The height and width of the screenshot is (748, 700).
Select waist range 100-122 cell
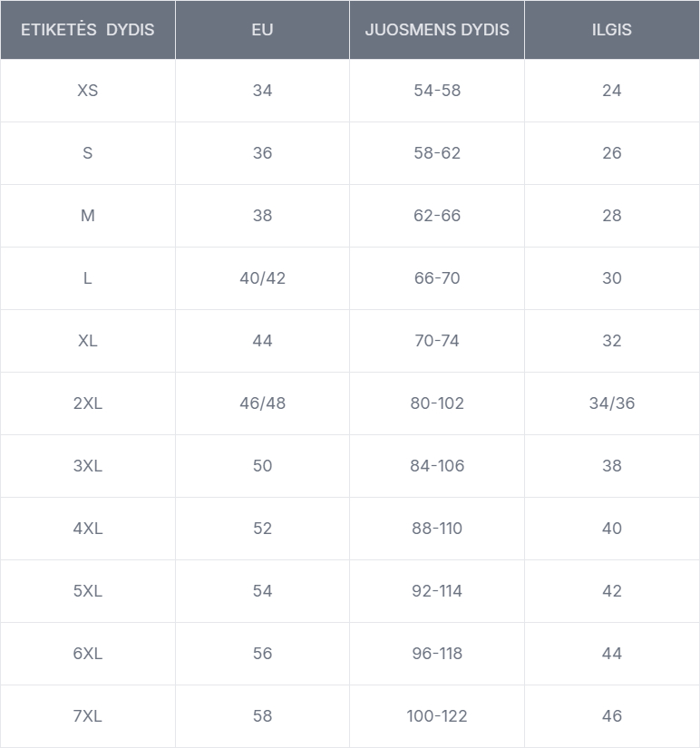[437, 716]
